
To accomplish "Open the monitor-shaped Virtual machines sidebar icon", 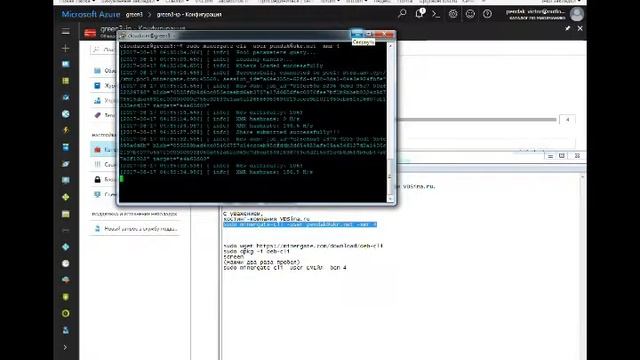I will [65, 180].
